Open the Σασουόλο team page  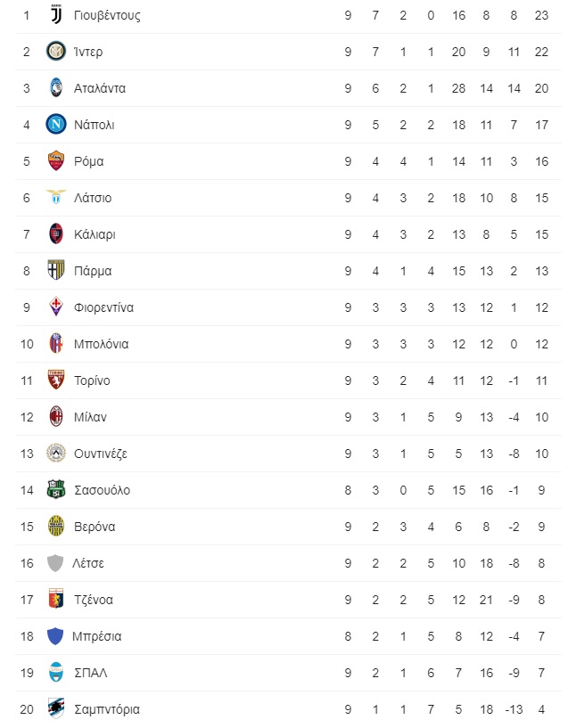102,490
